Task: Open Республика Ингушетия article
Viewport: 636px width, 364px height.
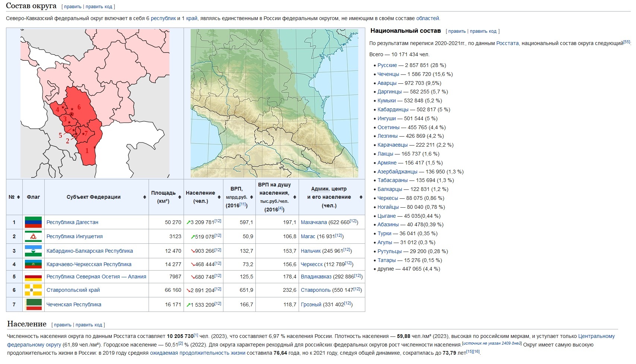Action: (x=74, y=236)
